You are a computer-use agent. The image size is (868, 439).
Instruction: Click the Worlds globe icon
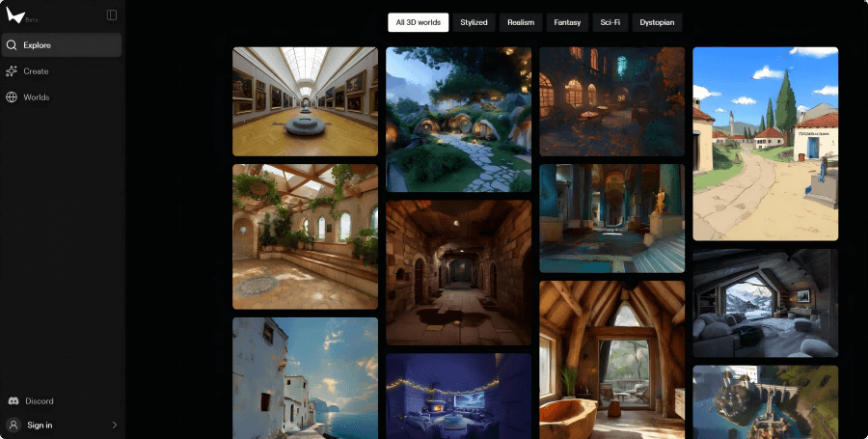(x=12, y=97)
